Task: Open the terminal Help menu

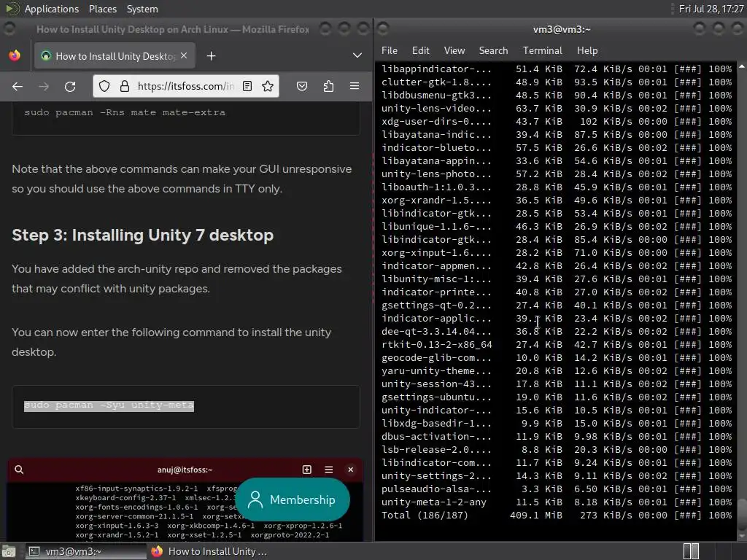Action: tap(587, 50)
